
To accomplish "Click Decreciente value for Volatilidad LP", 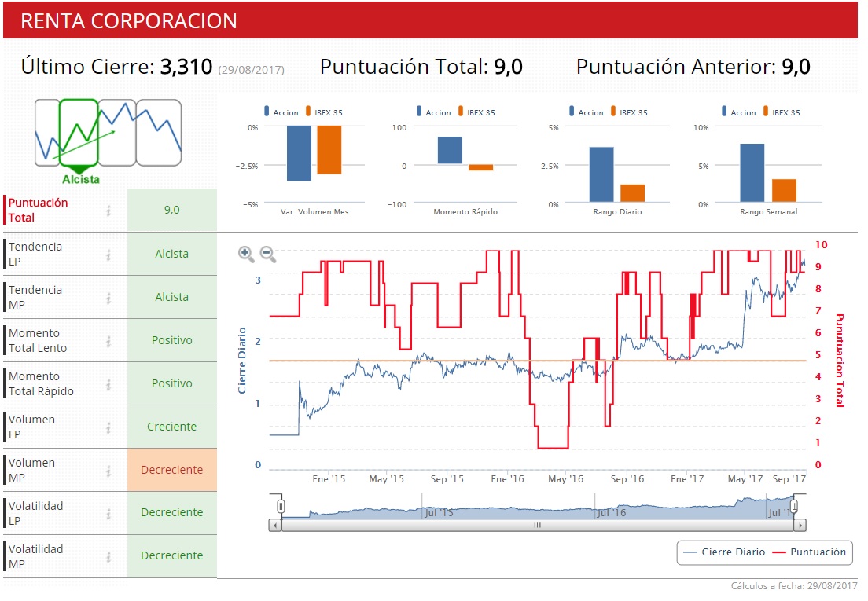I will click(172, 512).
